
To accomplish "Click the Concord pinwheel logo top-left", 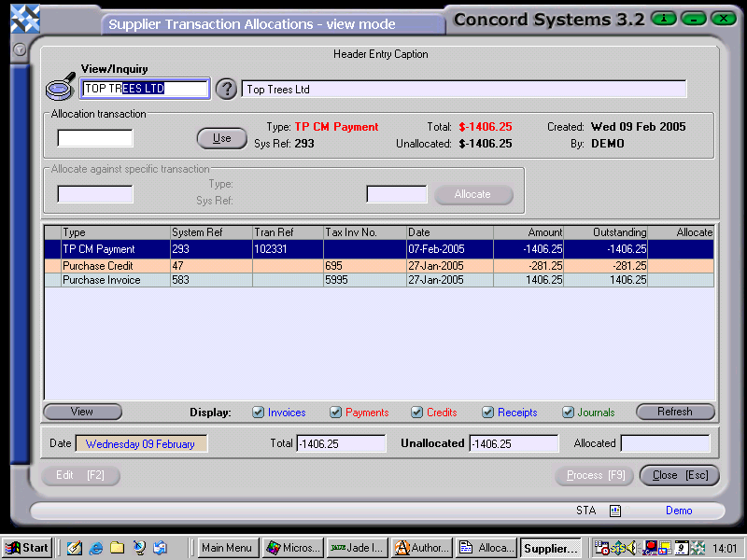I will [x=25, y=19].
